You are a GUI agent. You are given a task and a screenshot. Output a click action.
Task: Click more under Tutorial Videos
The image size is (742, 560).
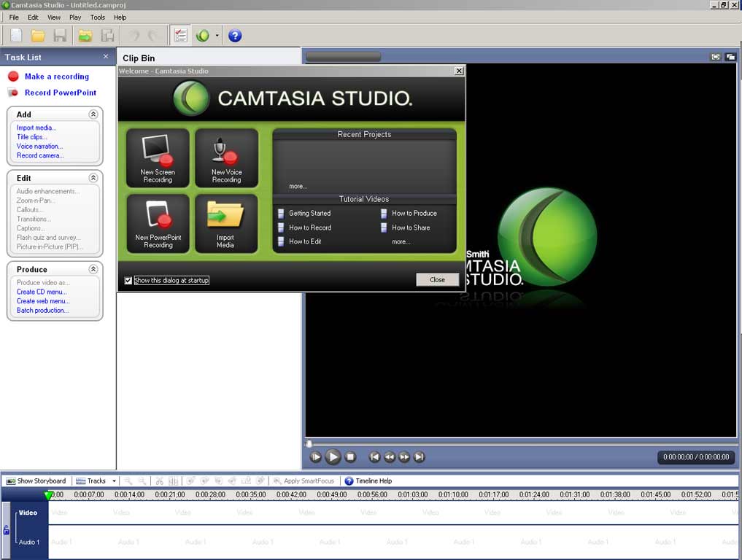point(401,241)
